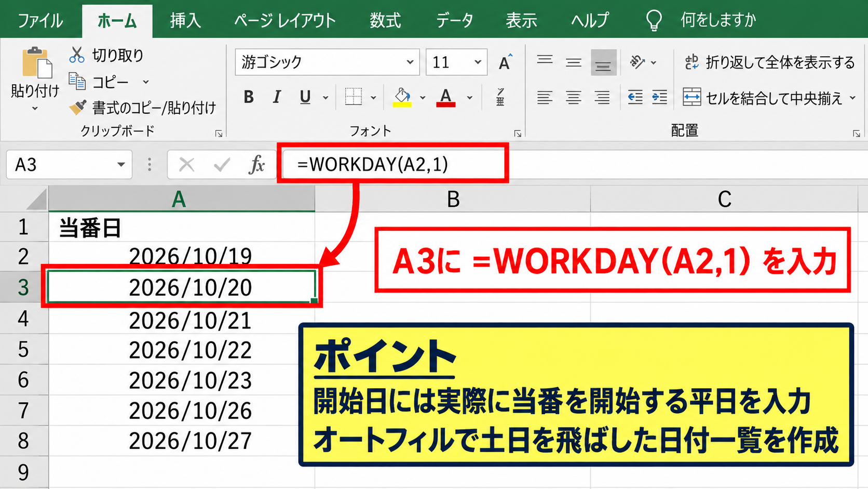Toggle Italic formatting
Screen dimensions: 868x489
277,97
